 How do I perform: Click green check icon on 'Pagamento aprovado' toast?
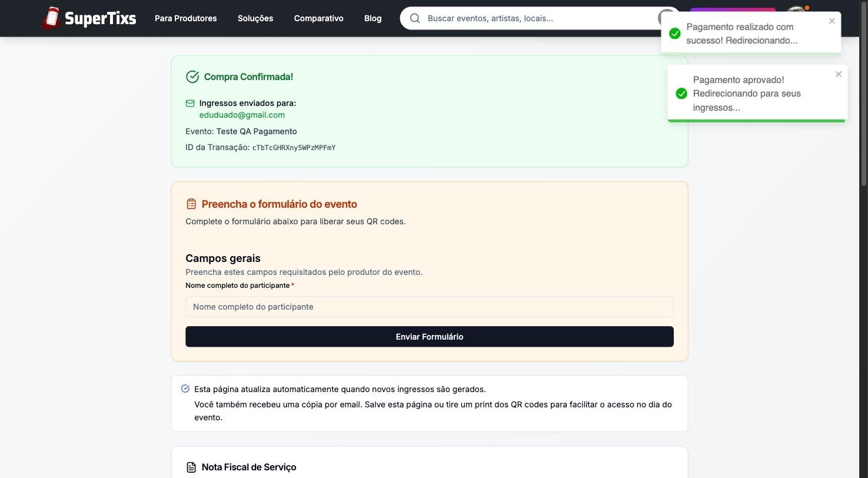681,94
